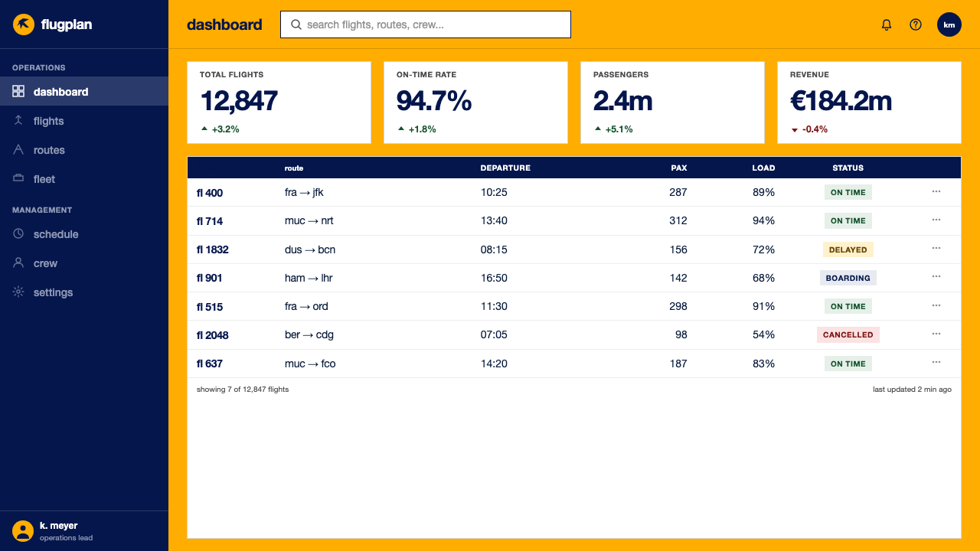Open the fleet section
This screenshot has width=980, height=551.
84,178
